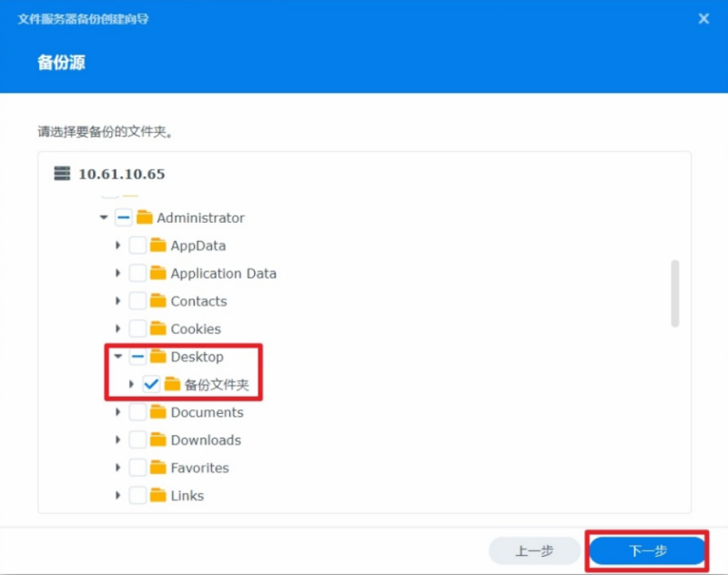
Task: Check the Application Data checkbox
Action: [x=137, y=273]
